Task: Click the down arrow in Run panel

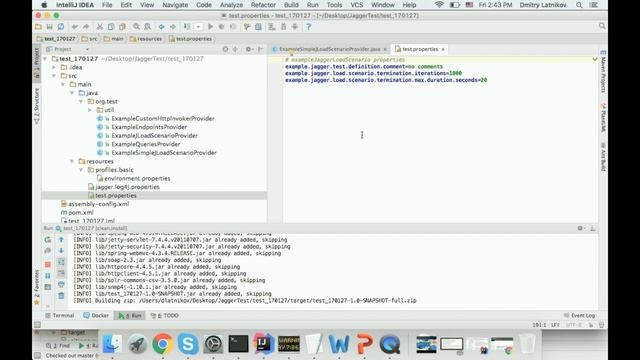Action: pos(61,251)
